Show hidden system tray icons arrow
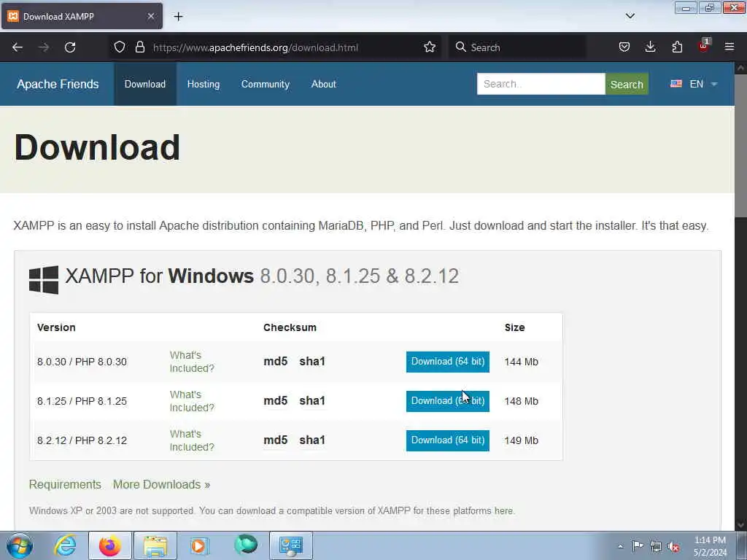Viewport: 747px width, 560px height. click(620, 546)
